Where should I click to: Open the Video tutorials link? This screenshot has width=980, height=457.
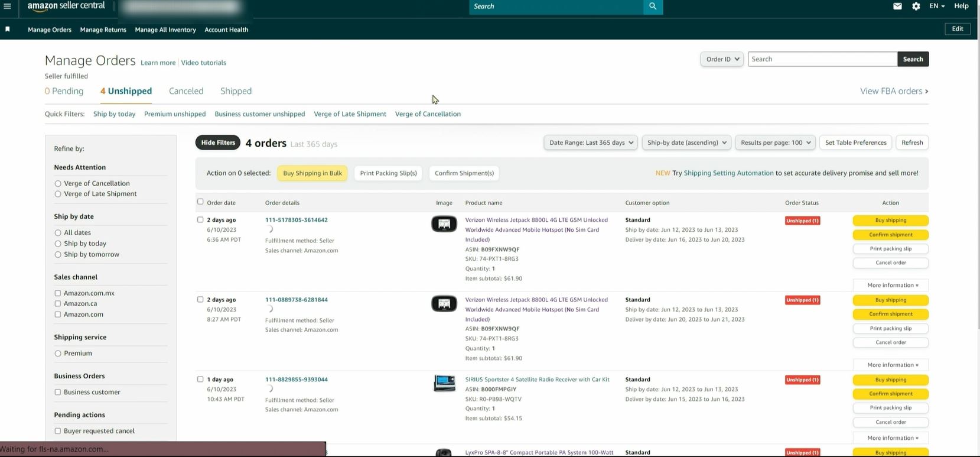point(204,63)
